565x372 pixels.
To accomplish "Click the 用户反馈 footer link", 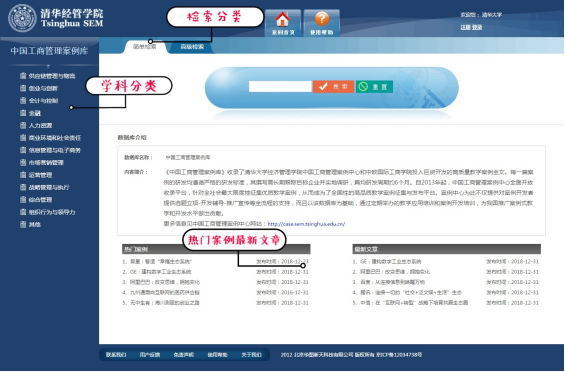I will (150, 355).
